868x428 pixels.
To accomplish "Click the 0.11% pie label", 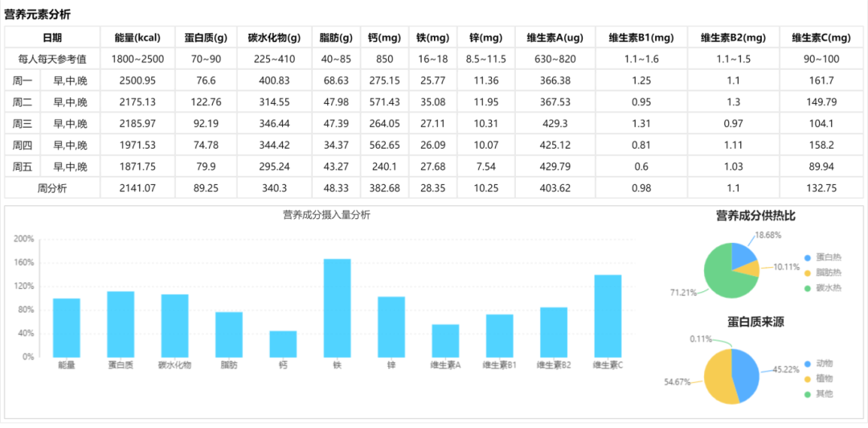I will point(700,338).
